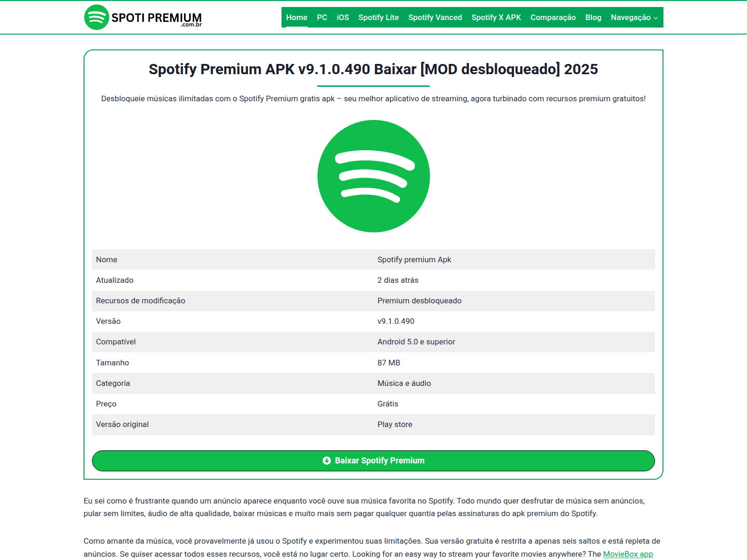
Task: Click the Baixar Spotify Premium button
Action: click(373, 461)
